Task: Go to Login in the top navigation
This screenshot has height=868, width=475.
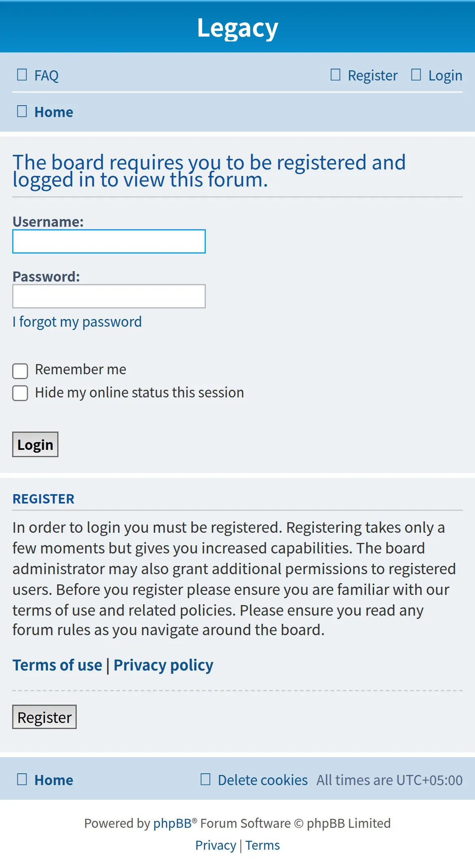Action: (x=445, y=76)
